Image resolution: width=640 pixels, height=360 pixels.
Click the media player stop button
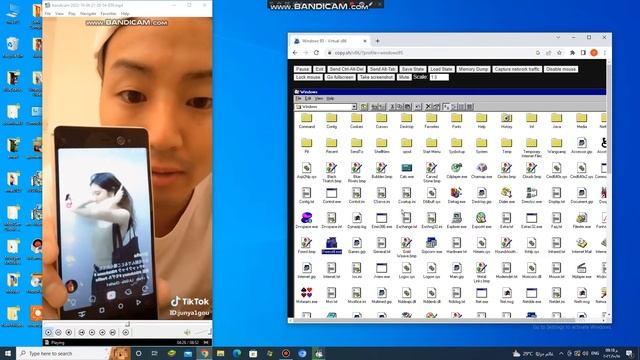[69, 333]
